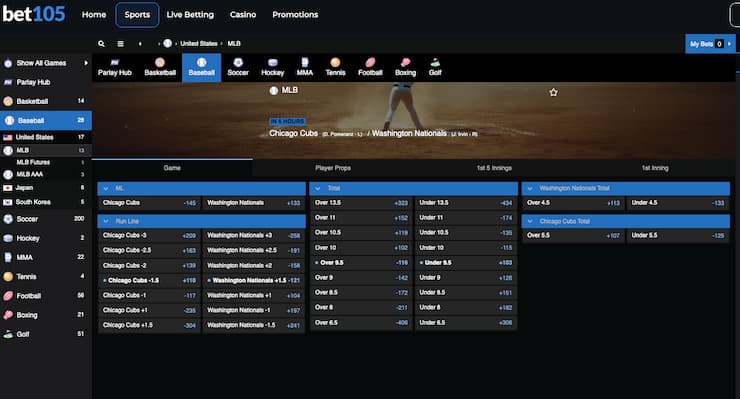Pick Over 4.5 Washington Nationals total
Image resolution: width=740 pixels, height=399 pixels.
[573, 203]
